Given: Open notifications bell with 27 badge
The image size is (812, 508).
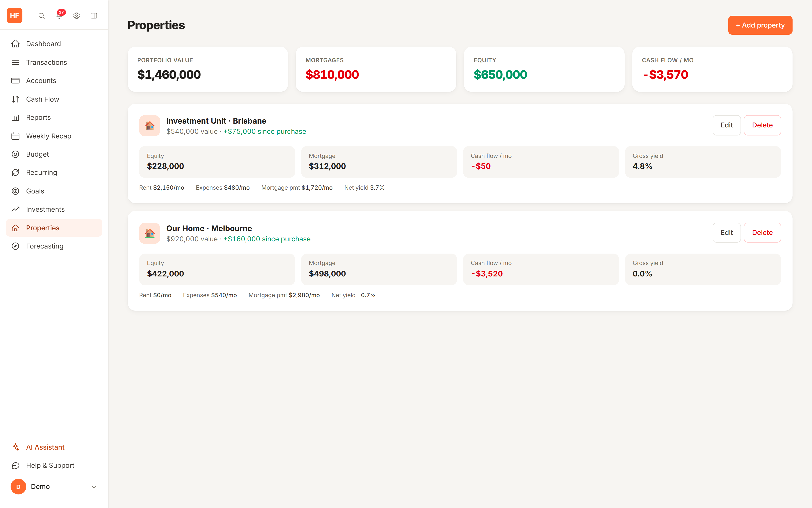Looking at the screenshot, I should (59, 15).
